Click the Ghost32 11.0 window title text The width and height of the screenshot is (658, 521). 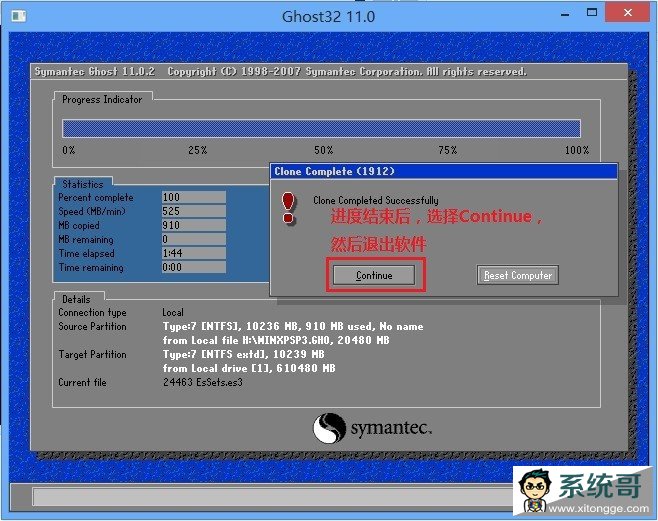coord(328,17)
